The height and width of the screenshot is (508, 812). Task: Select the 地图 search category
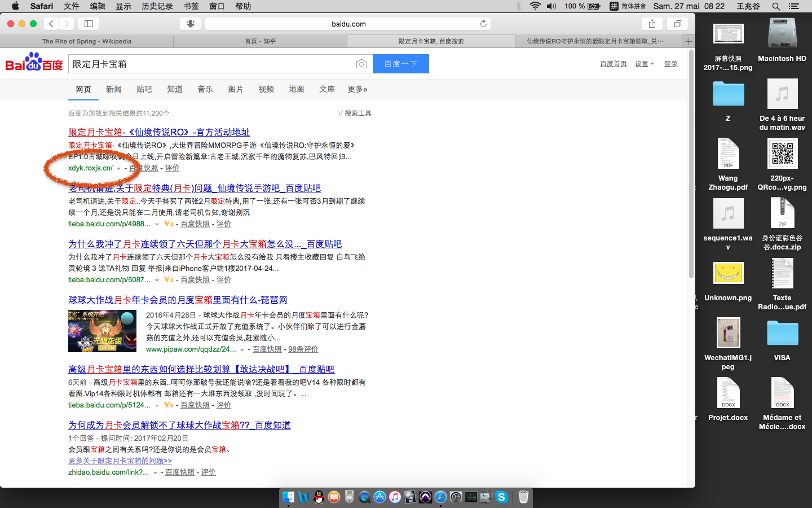click(297, 89)
